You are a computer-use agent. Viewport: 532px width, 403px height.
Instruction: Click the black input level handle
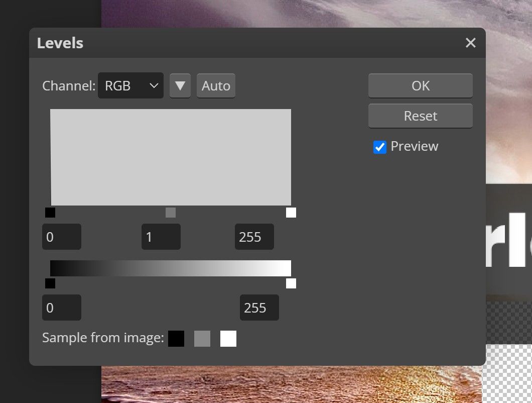click(x=50, y=213)
